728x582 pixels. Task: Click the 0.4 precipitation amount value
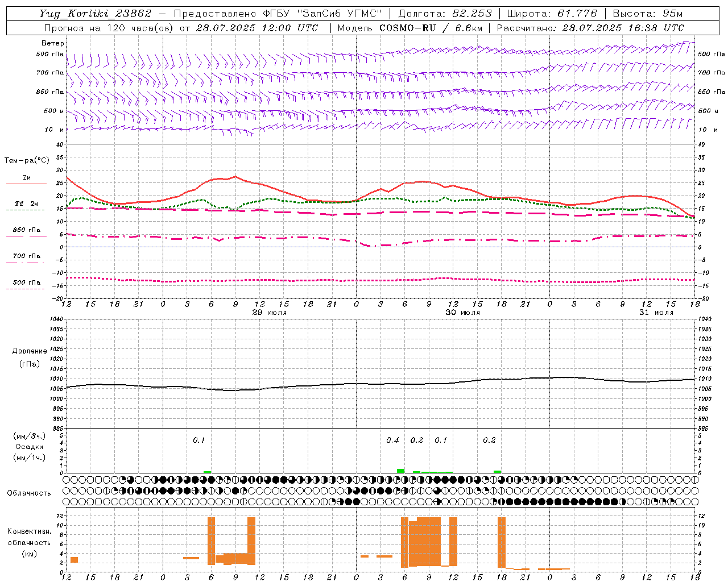click(392, 440)
